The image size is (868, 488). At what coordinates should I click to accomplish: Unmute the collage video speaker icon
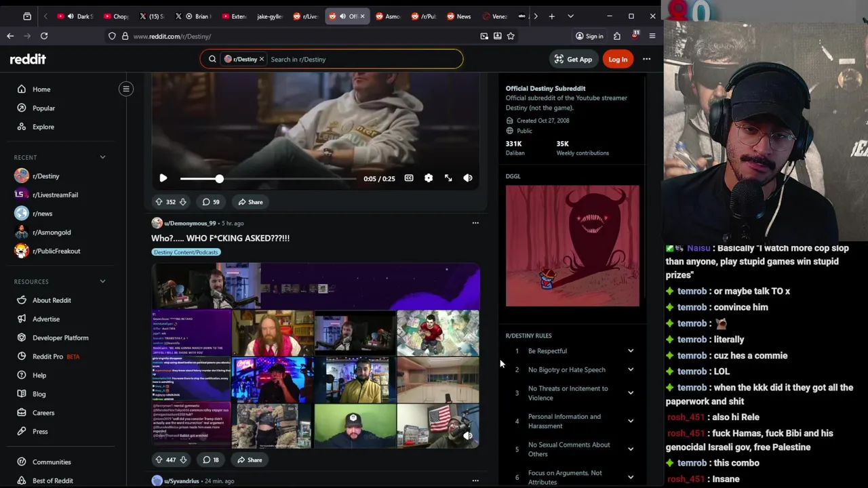(x=467, y=436)
